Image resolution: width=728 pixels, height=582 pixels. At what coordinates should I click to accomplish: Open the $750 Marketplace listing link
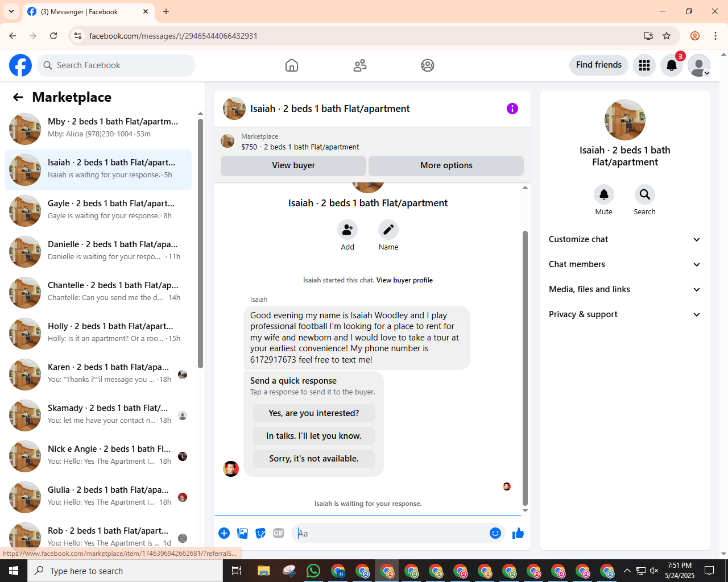pyautogui.click(x=300, y=147)
